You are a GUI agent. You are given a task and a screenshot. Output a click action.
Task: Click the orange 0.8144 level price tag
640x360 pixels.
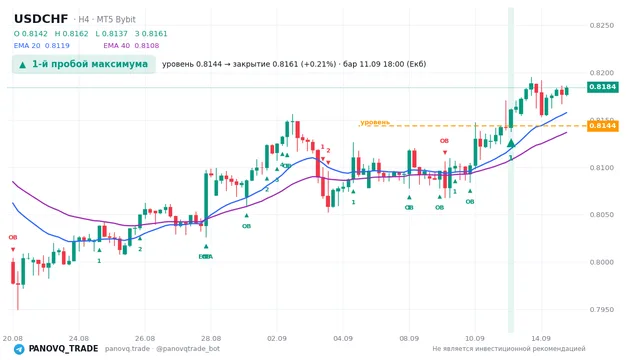click(602, 126)
